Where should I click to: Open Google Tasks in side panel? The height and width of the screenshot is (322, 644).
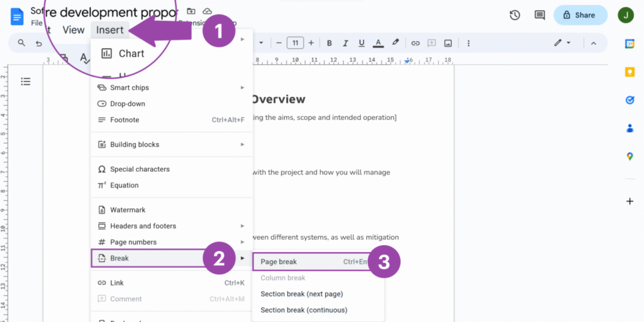(630, 100)
